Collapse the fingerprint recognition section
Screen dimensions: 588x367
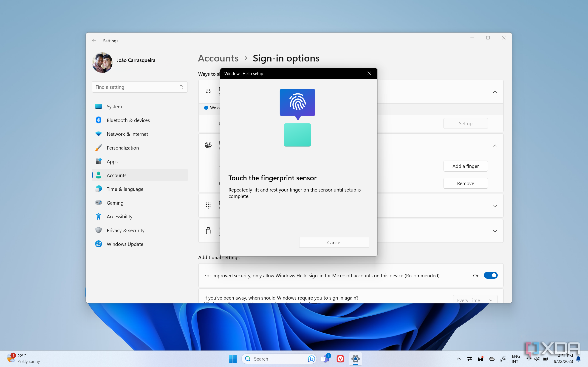(495, 146)
